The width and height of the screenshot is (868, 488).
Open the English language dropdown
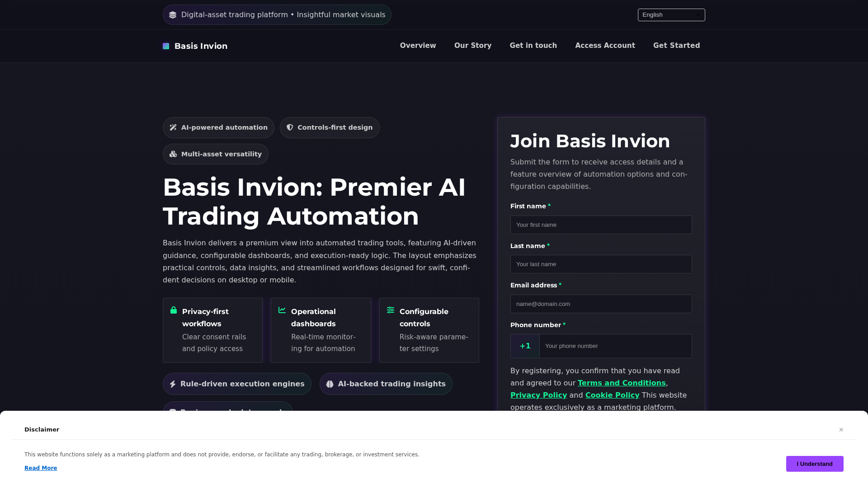671,15
